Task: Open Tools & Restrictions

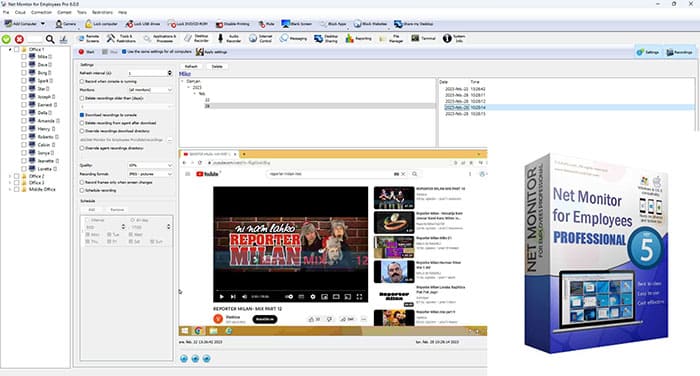Action: [x=121, y=38]
